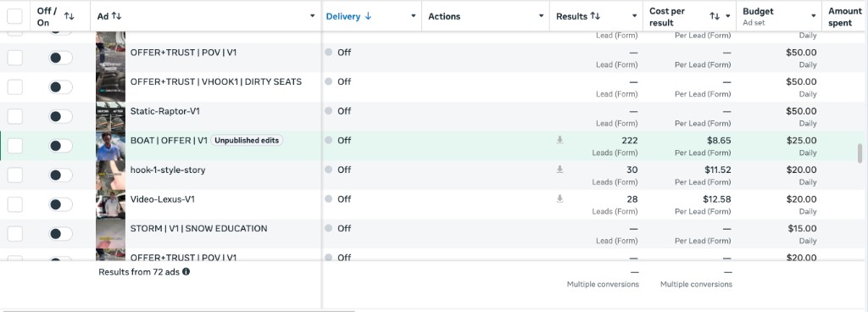Click thumbnail of BOAT | OFFER | V1 ad
Image resolution: width=868 pixels, height=312 pixels.
(110, 146)
